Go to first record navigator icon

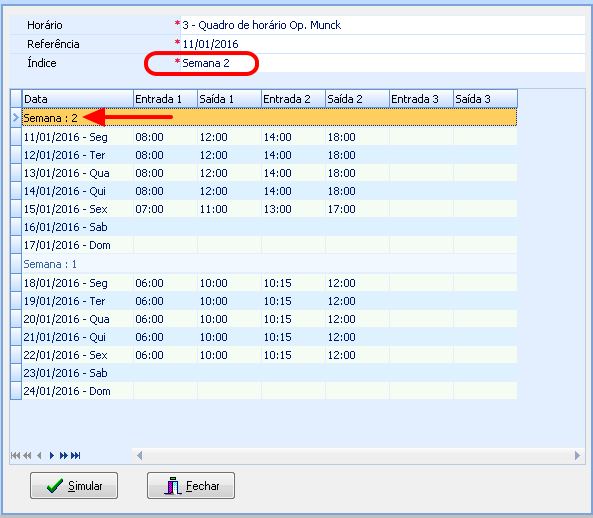click(x=15, y=455)
